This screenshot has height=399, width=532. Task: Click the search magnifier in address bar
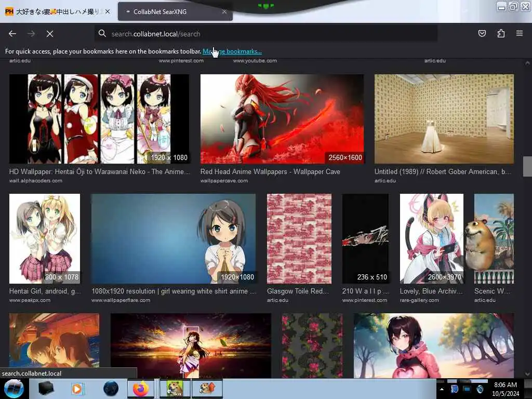pos(102,34)
